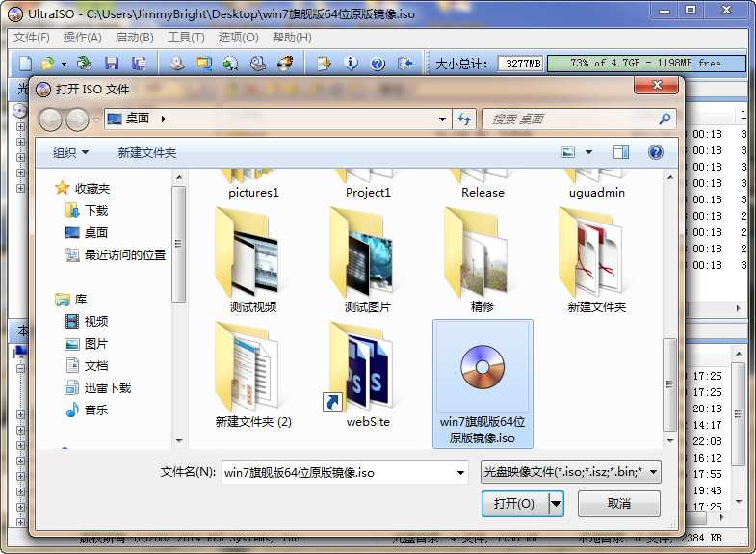
Task: Click the refresh button next to address bar
Action: (464, 119)
